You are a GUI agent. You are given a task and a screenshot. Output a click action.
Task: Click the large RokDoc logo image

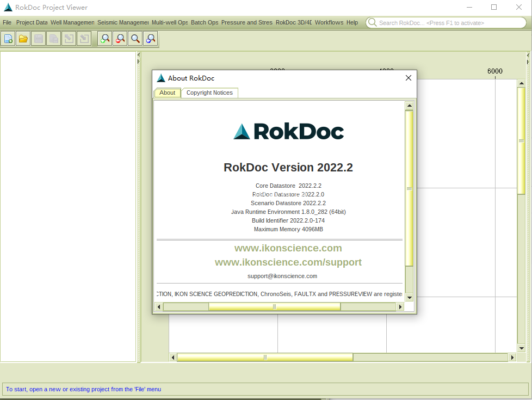pyautogui.click(x=288, y=131)
